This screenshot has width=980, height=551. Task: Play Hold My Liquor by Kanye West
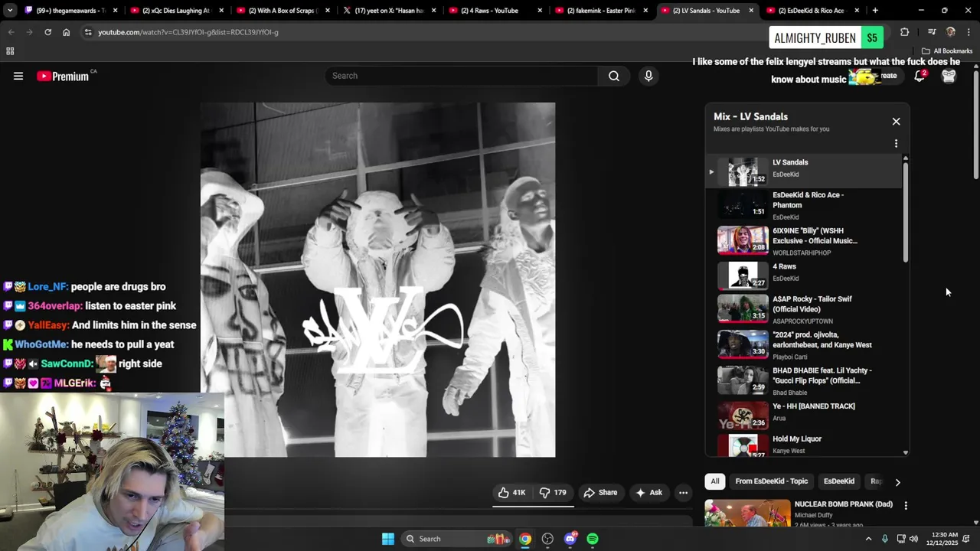point(804,445)
